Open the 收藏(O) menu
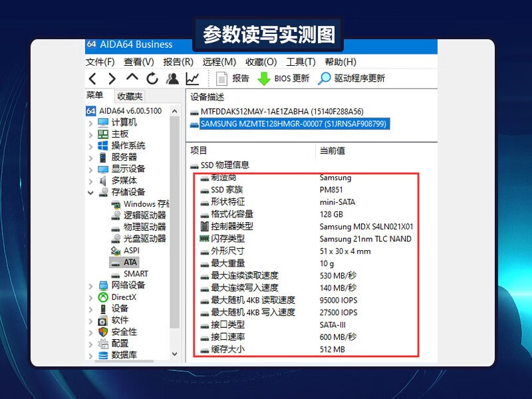The width and height of the screenshot is (532, 399). click(261, 62)
